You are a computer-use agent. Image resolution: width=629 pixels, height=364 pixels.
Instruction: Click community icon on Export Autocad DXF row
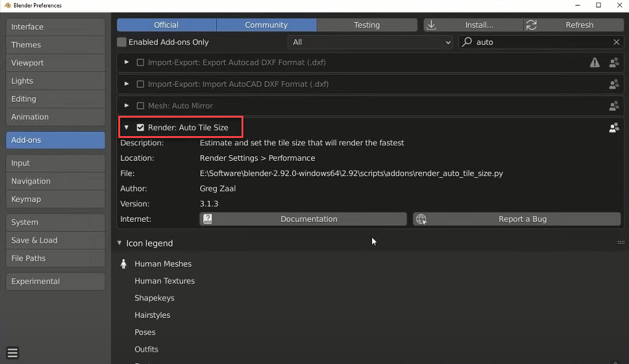(x=614, y=63)
